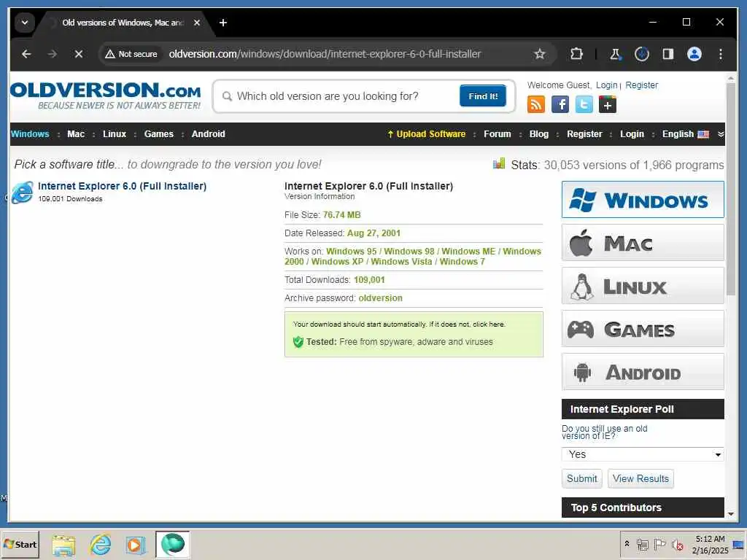Click the scrollbar down arrow
Viewport: 747px width, 560px height.
[x=731, y=514]
